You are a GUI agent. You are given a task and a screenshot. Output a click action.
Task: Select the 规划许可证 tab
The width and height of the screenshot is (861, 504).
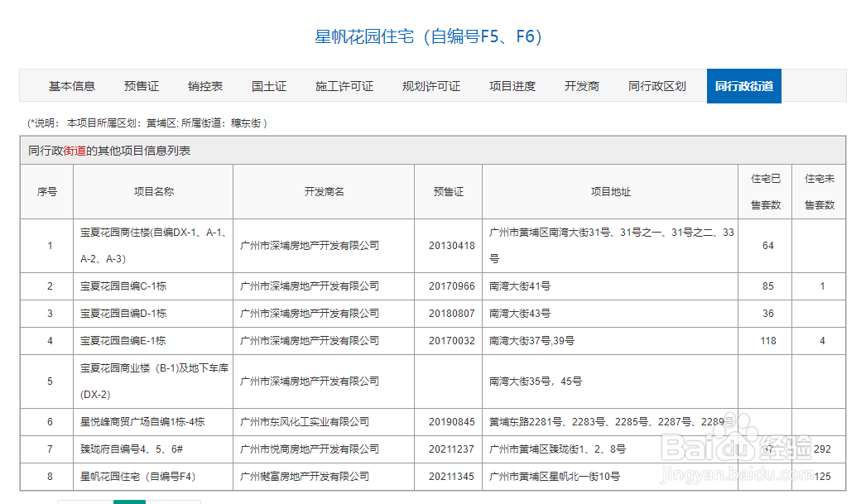[431, 86]
